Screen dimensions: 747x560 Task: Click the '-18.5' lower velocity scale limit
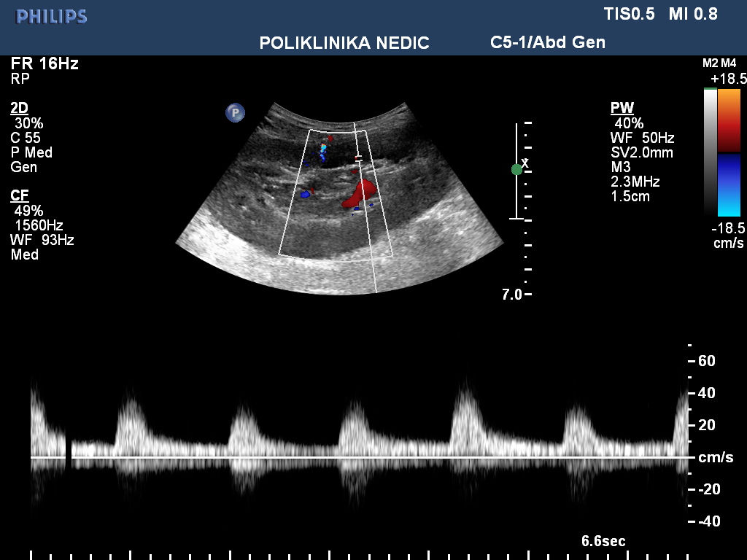(x=728, y=228)
